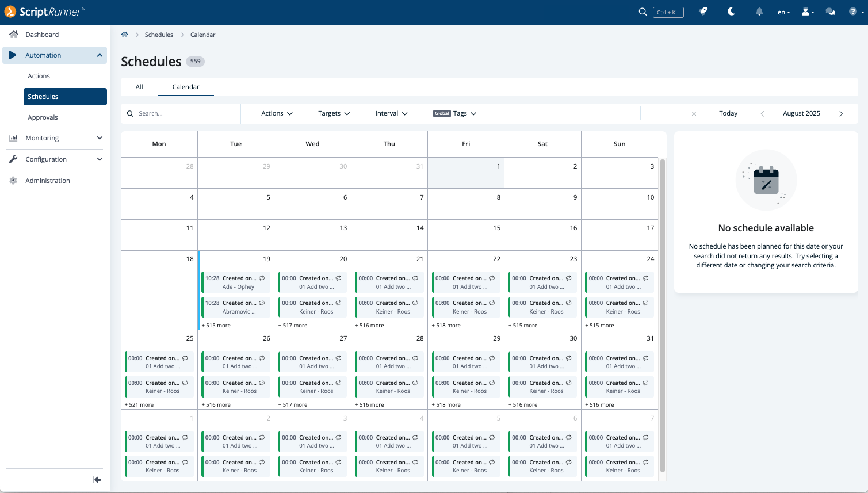Screen dimensions: 868x493
Task: Click the home breadcrumb icon
Action: pyautogui.click(x=124, y=35)
